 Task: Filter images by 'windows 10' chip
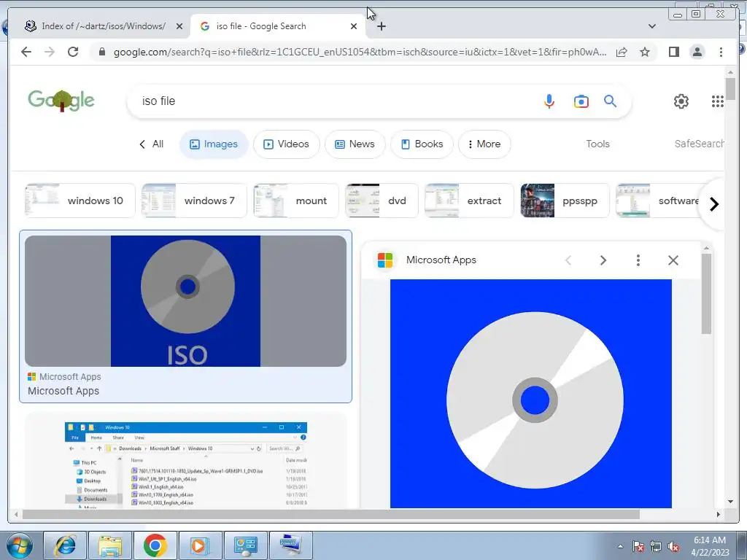pyautogui.click(x=80, y=201)
